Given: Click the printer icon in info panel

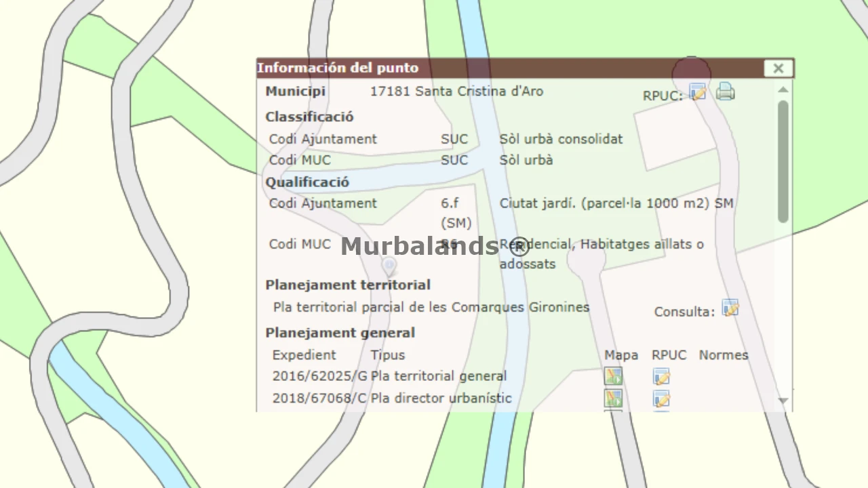Looking at the screenshot, I should pyautogui.click(x=725, y=91).
